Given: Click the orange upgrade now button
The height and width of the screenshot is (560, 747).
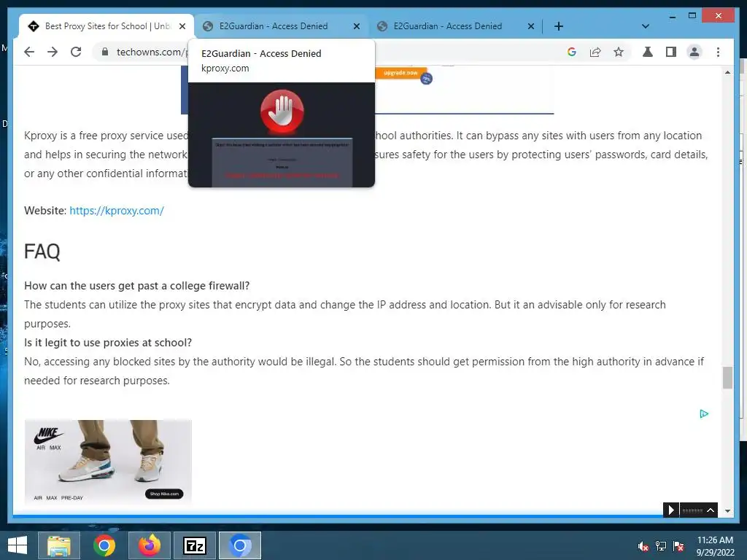Looking at the screenshot, I should pos(400,73).
